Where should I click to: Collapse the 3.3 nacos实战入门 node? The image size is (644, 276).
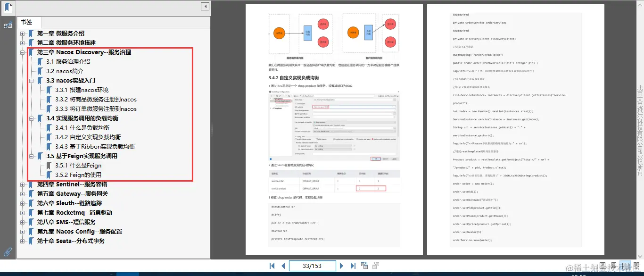pyautogui.click(x=32, y=81)
